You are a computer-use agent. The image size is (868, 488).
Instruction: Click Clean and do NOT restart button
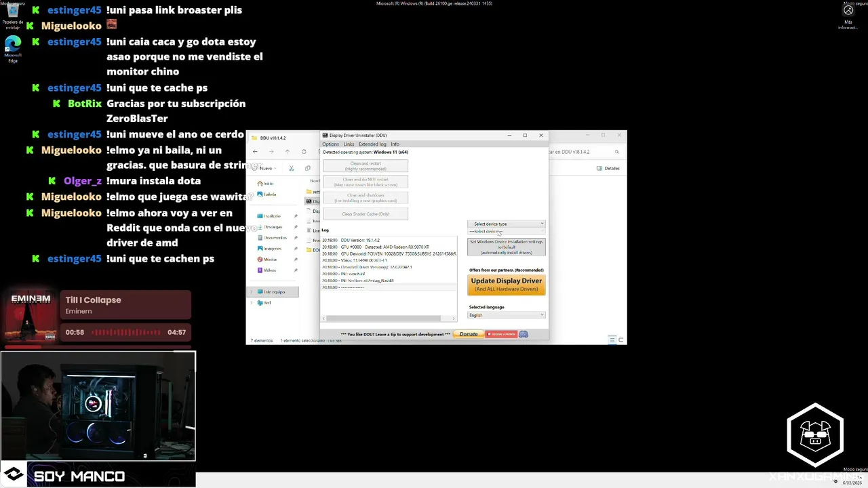(x=366, y=182)
